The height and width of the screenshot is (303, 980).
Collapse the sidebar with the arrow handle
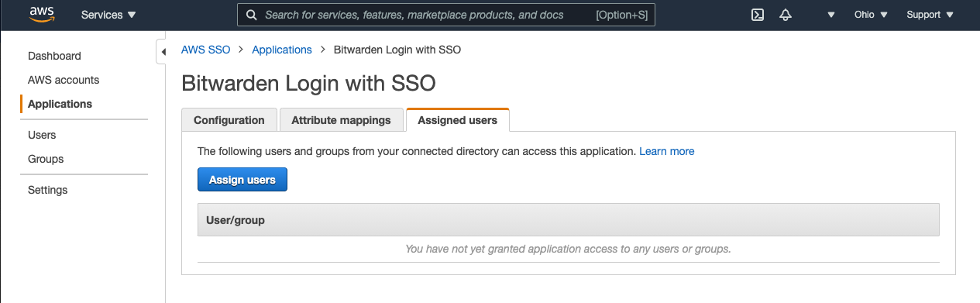163,52
